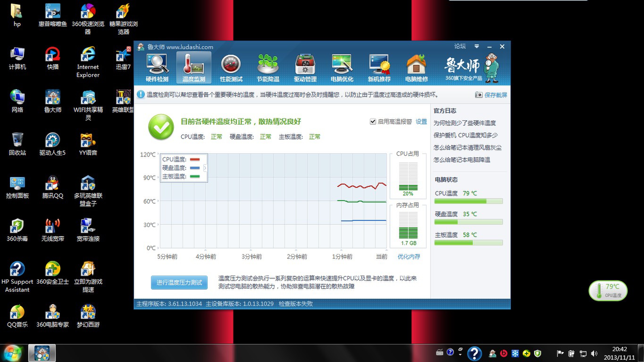Open HP Support Assistant desktop shortcut
The height and width of the screenshot is (362, 644).
tap(17, 277)
